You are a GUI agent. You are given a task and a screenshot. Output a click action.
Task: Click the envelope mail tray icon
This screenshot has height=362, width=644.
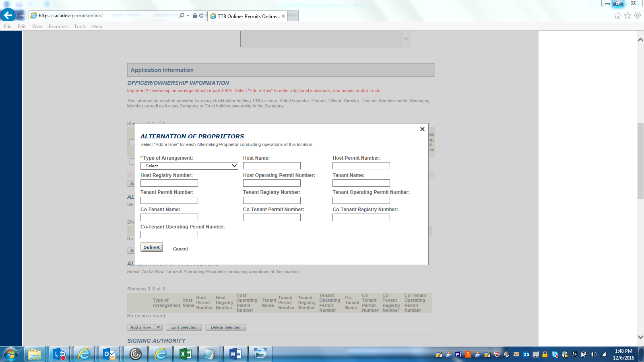point(516,354)
